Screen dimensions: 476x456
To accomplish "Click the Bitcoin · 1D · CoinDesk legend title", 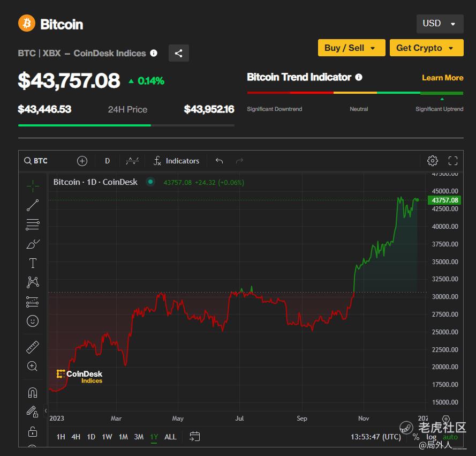I will tap(95, 182).
